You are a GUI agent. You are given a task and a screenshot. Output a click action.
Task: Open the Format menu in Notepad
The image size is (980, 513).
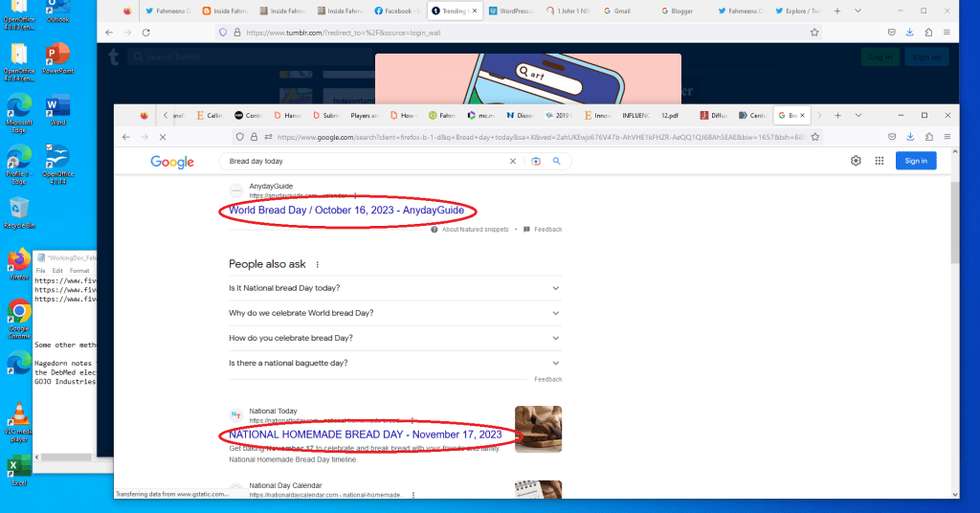(80, 271)
